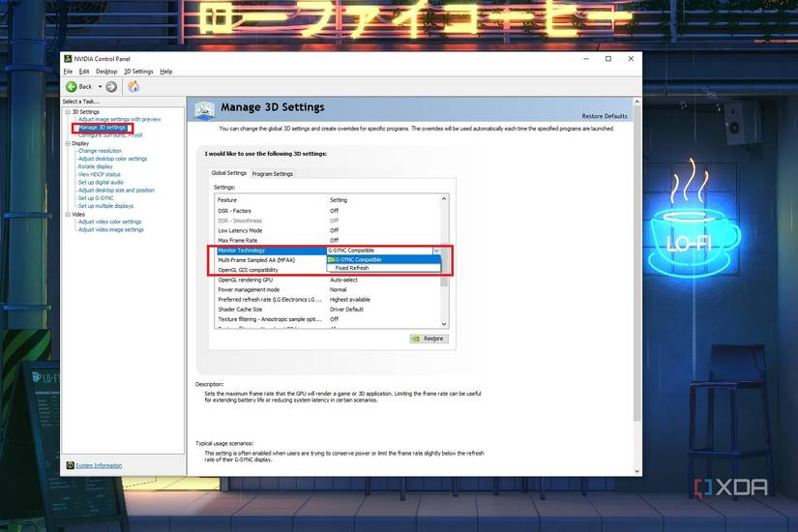Switch to the Program Settings tab
The height and width of the screenshot is (532, 798).
coord(272,173)
